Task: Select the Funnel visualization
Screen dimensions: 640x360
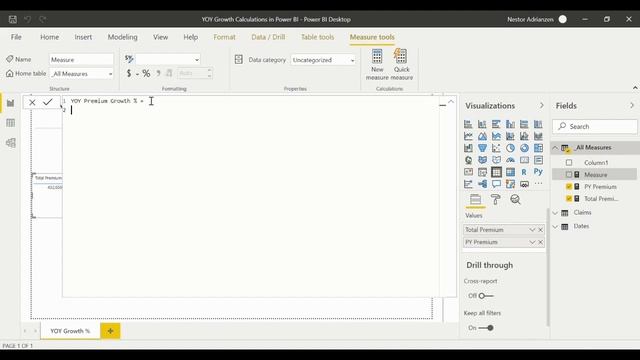Action: point(482,148)
